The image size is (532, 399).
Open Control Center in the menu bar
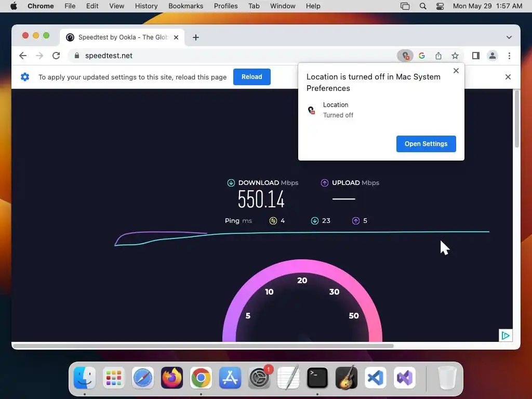click(x=440, y=6)
